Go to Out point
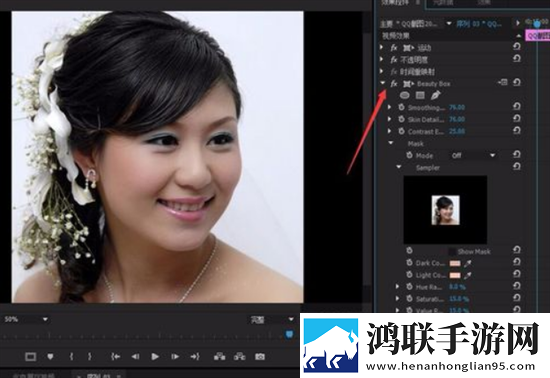The image size is (550, 378). [x=195, y=357]
